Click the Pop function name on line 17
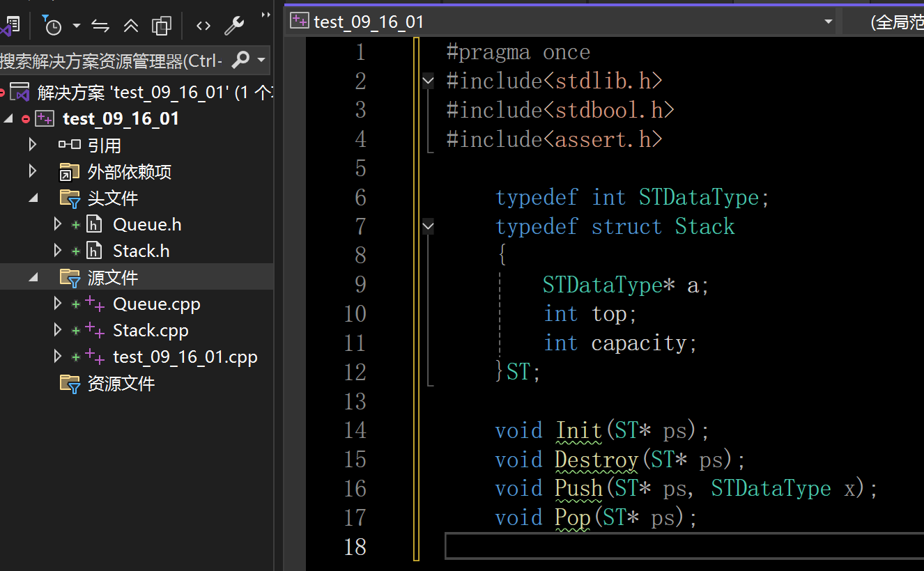This screenshot has height=571, width=924. click(x=572, y=518)
